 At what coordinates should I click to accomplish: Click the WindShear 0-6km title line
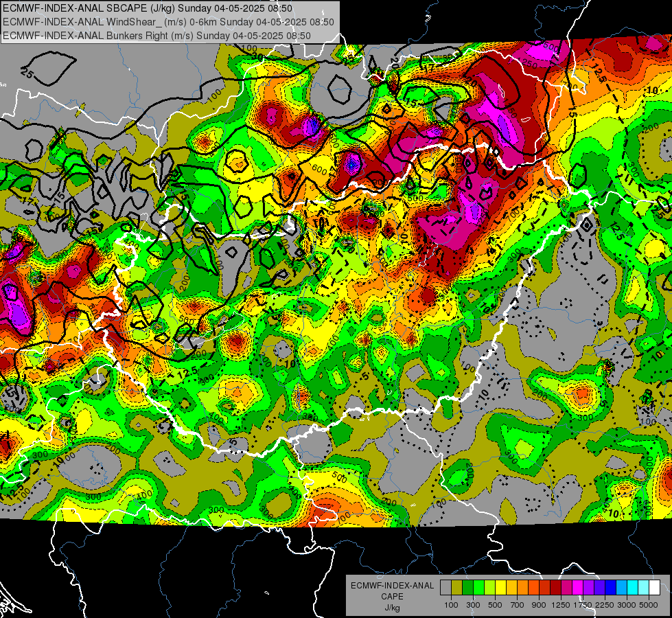168,22
